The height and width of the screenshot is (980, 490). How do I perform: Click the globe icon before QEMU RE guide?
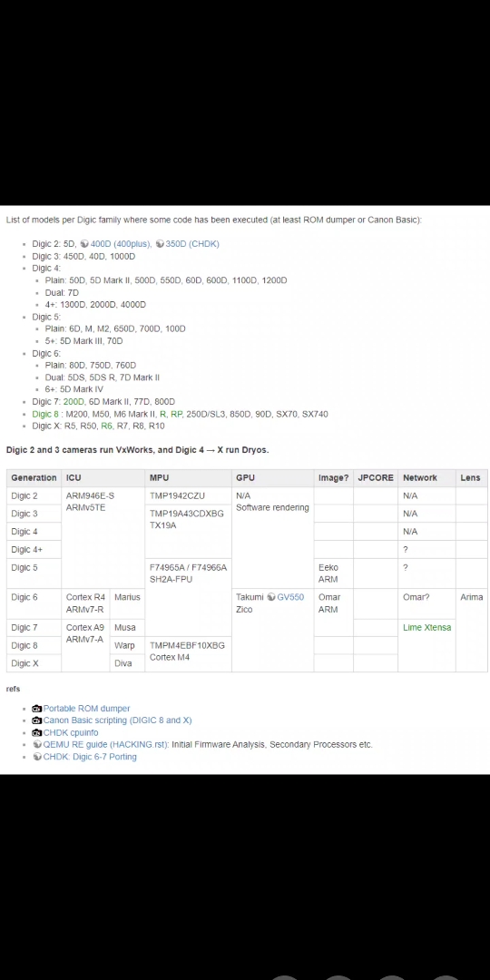(x=37, y=745)
